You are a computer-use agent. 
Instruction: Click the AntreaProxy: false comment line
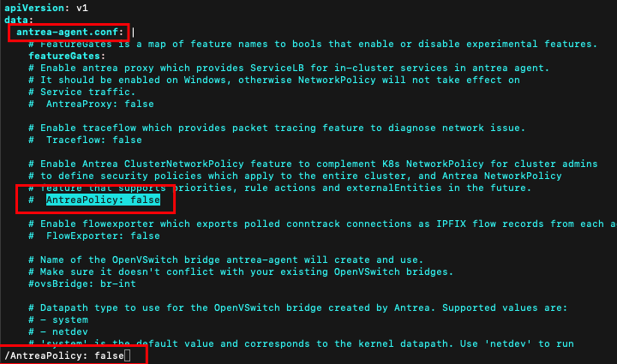point(91,104)
